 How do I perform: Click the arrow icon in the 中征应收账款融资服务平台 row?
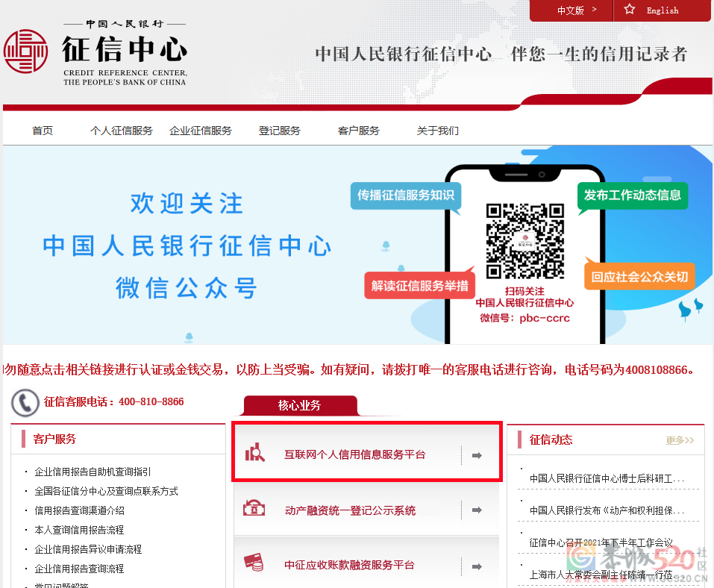477,566
